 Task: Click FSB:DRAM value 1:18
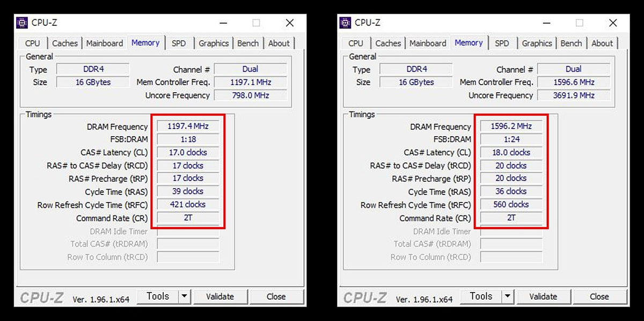(x=188, y=139)
